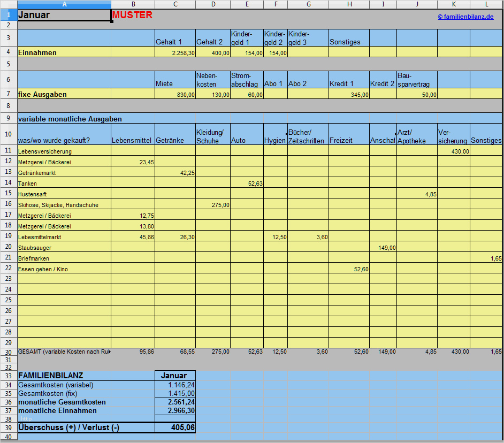Select the red MUSTER heading cell
Screen dimensions: 504x443
133,15
